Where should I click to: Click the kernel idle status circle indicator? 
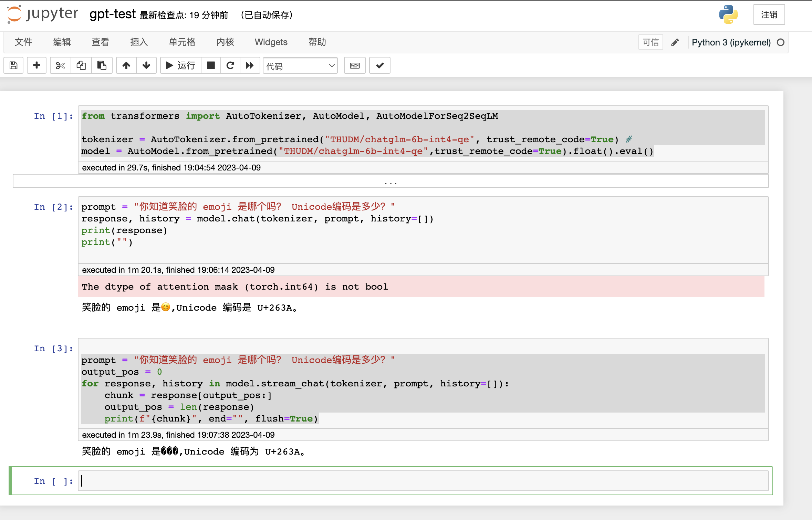(781, 42)
